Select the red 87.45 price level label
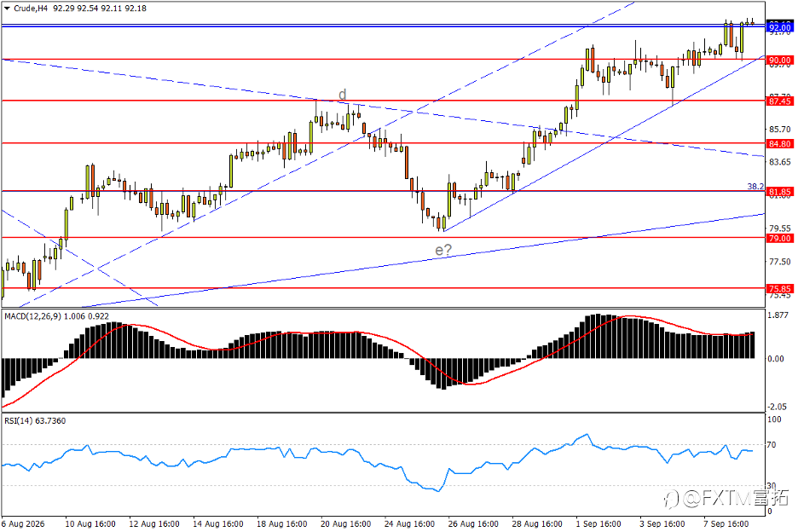798x532 pixels. pos(779,101)
